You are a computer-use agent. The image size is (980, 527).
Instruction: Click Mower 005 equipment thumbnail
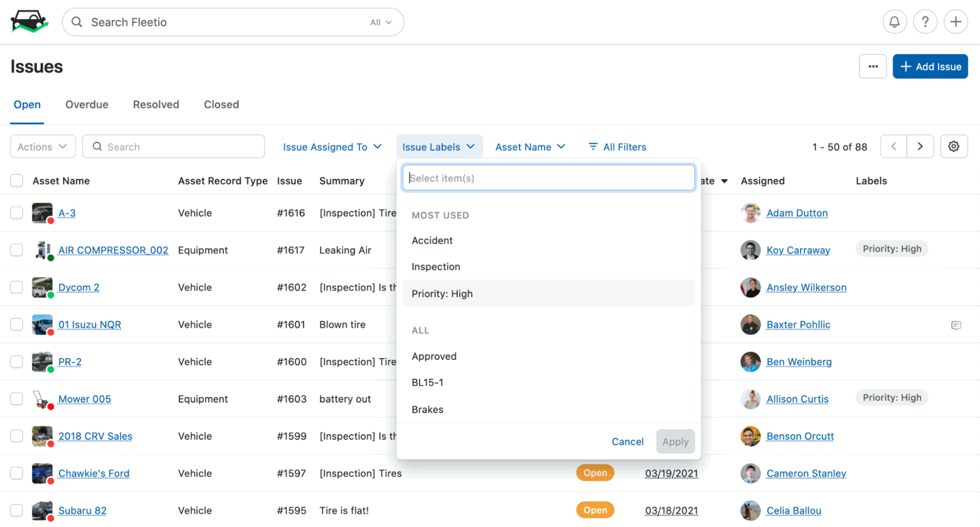42,399
